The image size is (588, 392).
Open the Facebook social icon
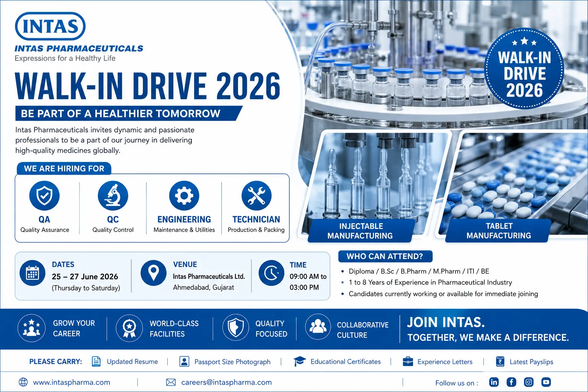[x=511, y=382]
